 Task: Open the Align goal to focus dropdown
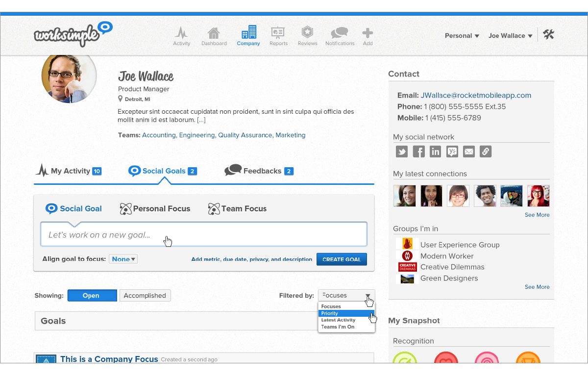pyautogui.click(x=123, y=259)
